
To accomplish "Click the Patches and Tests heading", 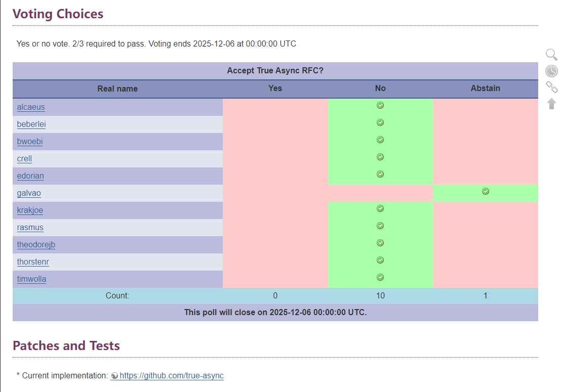I will coord(66,345).
